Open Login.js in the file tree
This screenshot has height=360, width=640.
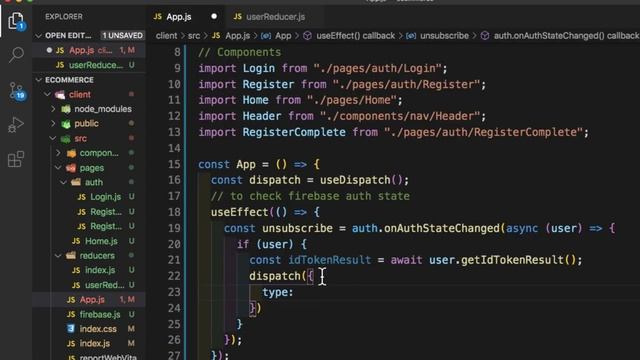pos(105,197)
